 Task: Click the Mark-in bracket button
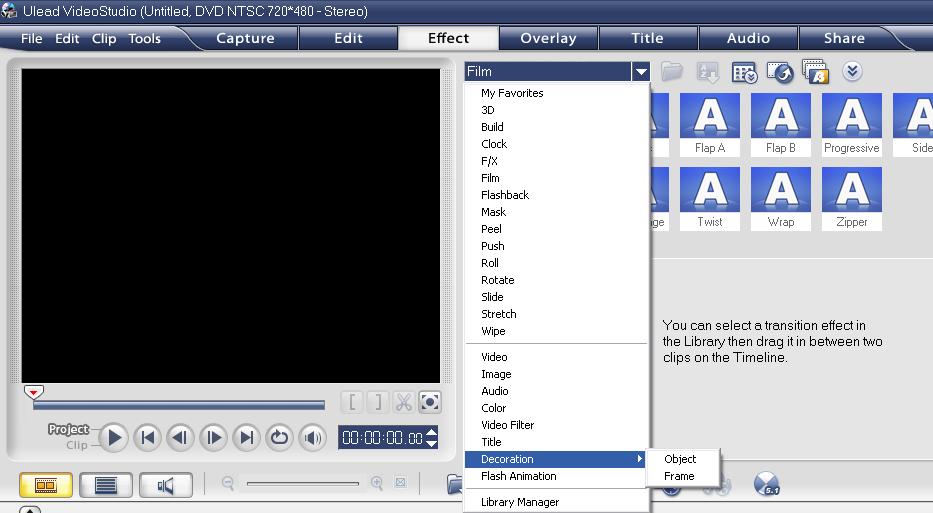[x=352, y=402]
